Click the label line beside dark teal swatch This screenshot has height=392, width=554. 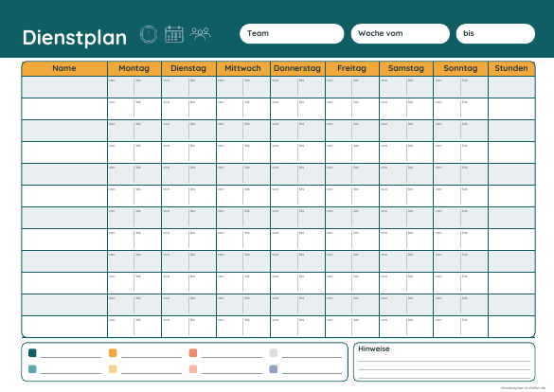71,357
